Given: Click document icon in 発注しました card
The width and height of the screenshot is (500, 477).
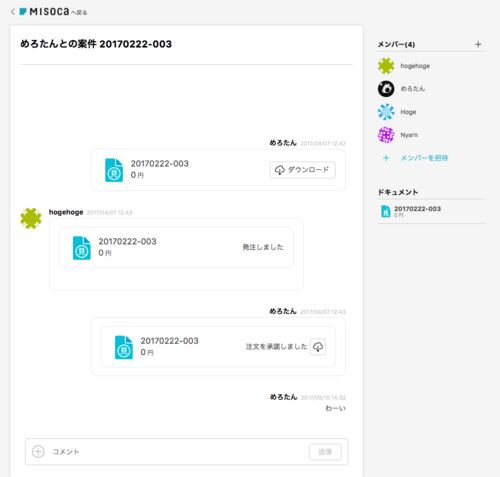Looking at the screenshot, I should click(x=82, y=248).
